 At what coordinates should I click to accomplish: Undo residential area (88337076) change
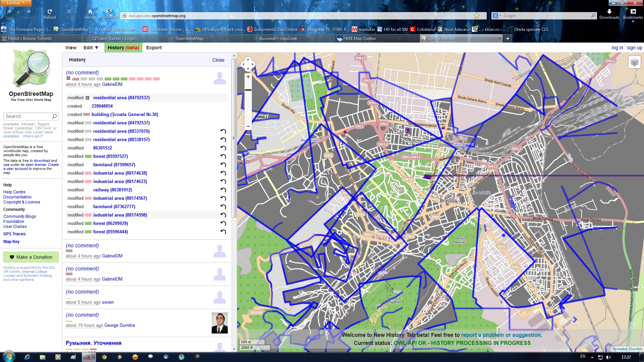(223, 131)
